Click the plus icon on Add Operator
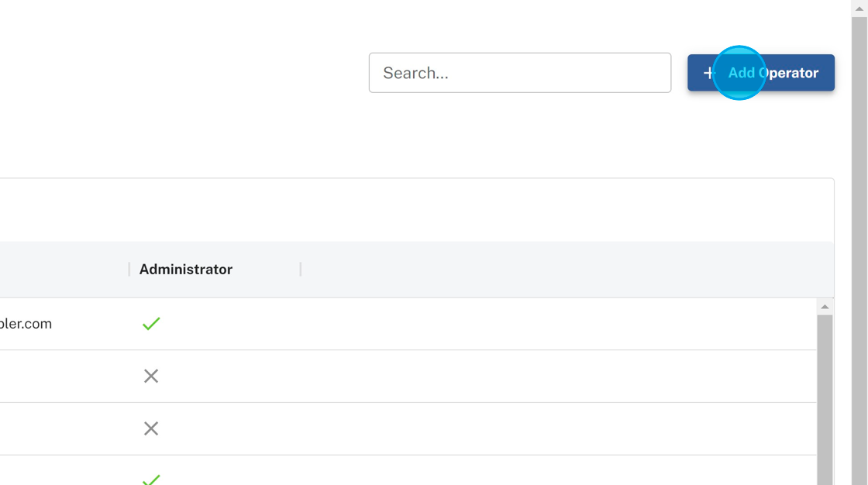The image size is (868, 485). click(708, 73)
